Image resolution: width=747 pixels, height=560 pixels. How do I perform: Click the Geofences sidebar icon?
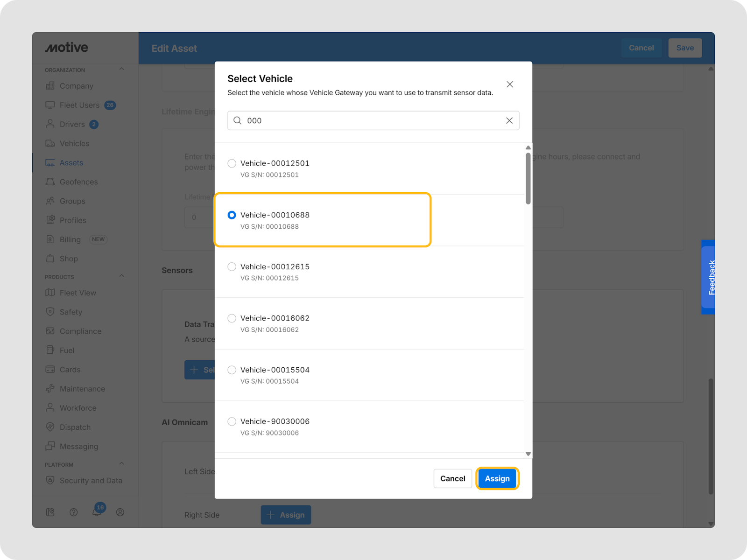[50, 182]
